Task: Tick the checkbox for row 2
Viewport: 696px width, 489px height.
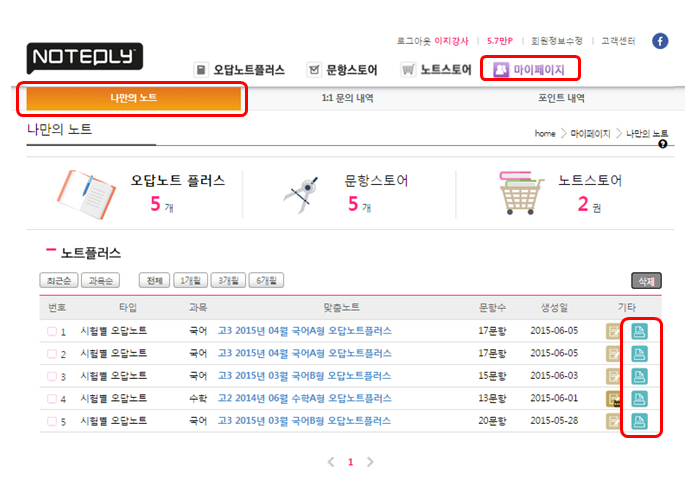Action: 52,354
